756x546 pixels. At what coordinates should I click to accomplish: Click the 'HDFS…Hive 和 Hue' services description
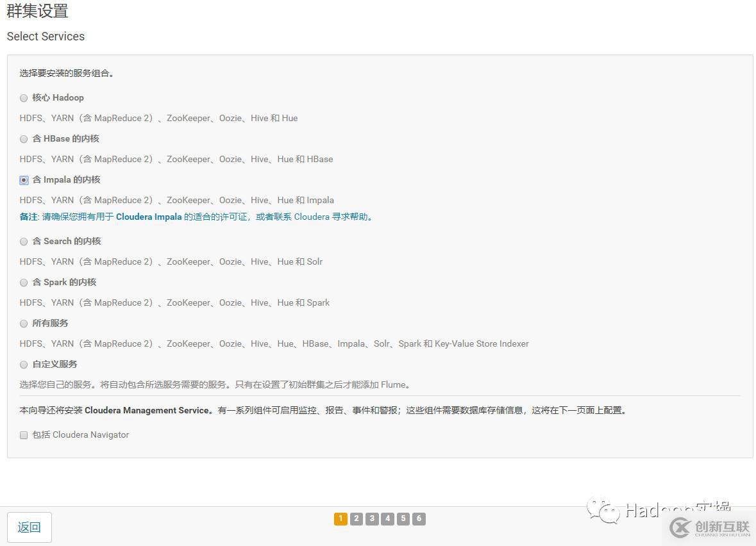(x=158, y=118)
